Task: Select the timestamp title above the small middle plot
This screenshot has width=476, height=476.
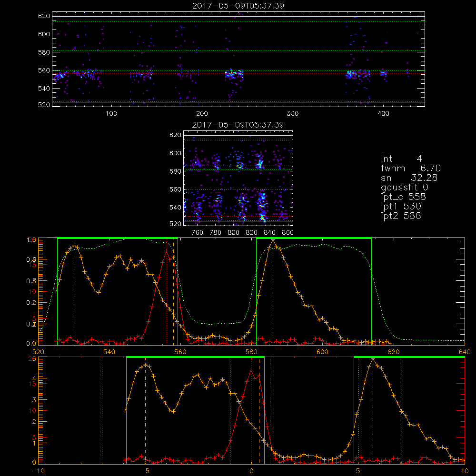Action: [x=238, y=125]
